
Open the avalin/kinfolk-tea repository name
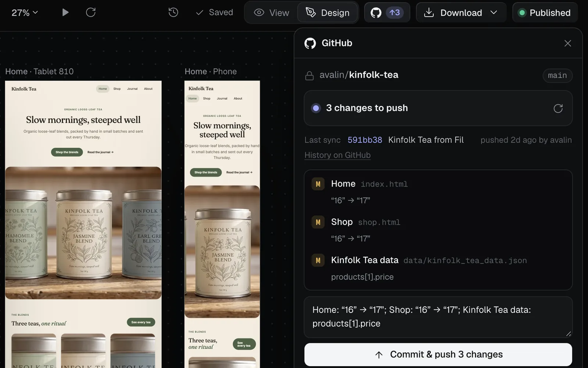(x=359, y=75)
